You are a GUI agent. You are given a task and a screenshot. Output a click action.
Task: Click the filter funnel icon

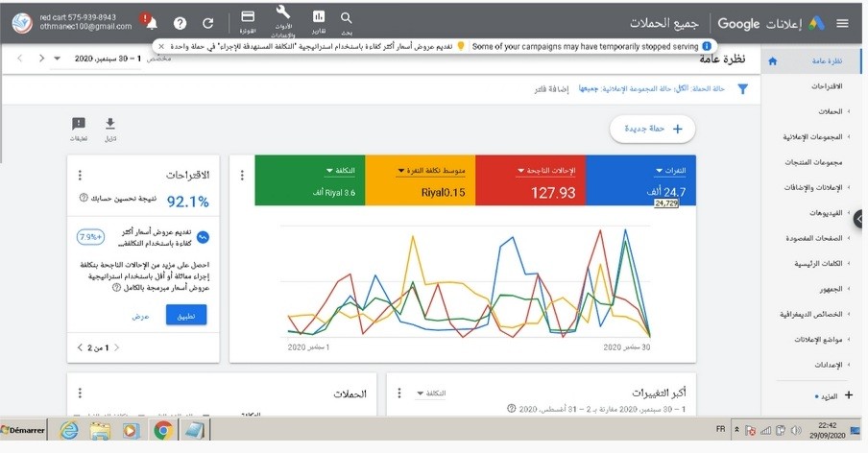click(x=743, y=89)
